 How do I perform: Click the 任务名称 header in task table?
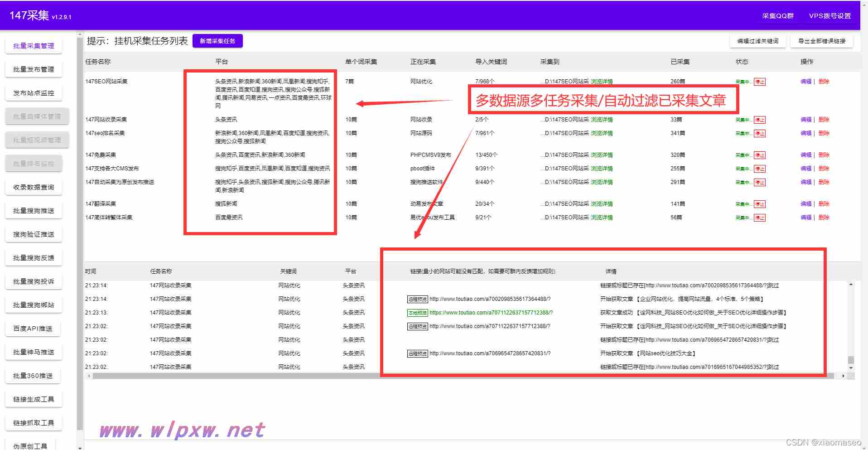[x=98, y=62]
